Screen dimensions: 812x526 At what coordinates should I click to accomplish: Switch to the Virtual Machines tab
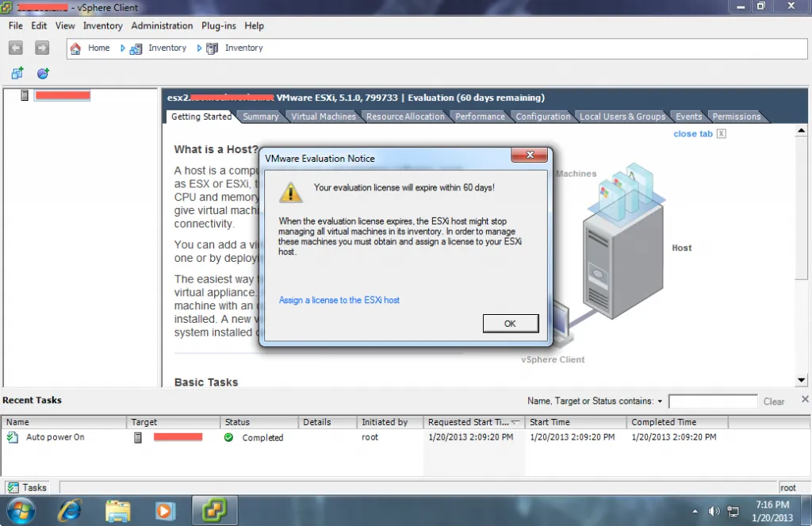point(324,117)
